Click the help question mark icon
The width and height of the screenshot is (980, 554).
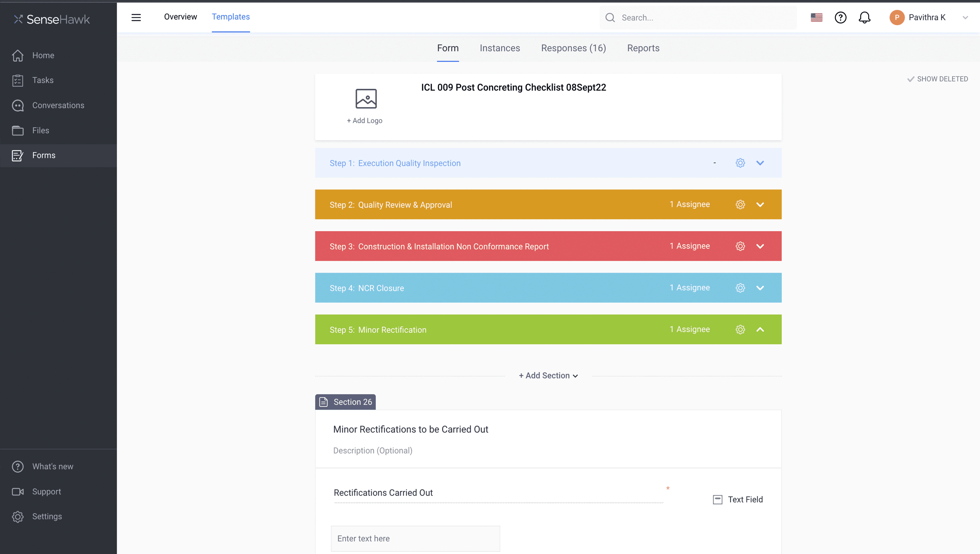coord(841,18)
